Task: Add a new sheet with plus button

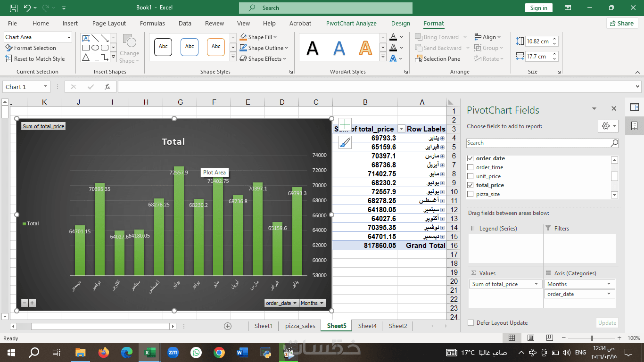Action: pyautogui.click(x=228, y=326)
